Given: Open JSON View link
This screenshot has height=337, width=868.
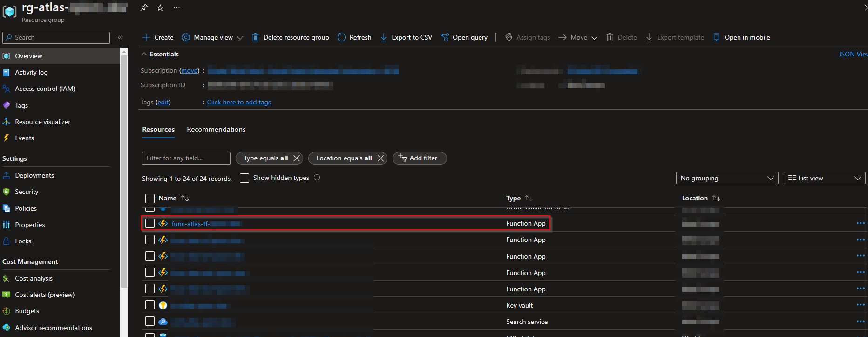Looking at the screenshot, I should pos(853,54).
